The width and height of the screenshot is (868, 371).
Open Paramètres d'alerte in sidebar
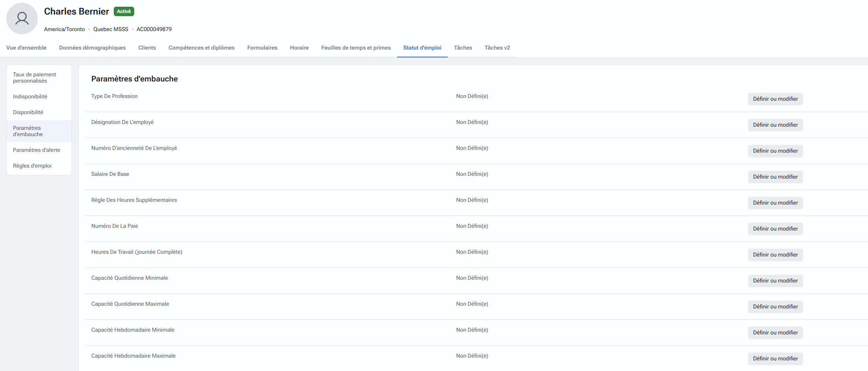(37, 150)
